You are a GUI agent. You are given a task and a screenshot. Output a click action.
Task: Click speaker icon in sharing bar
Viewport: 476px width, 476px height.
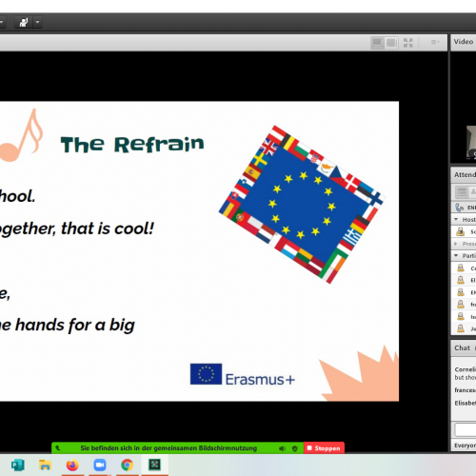(282, 448)
